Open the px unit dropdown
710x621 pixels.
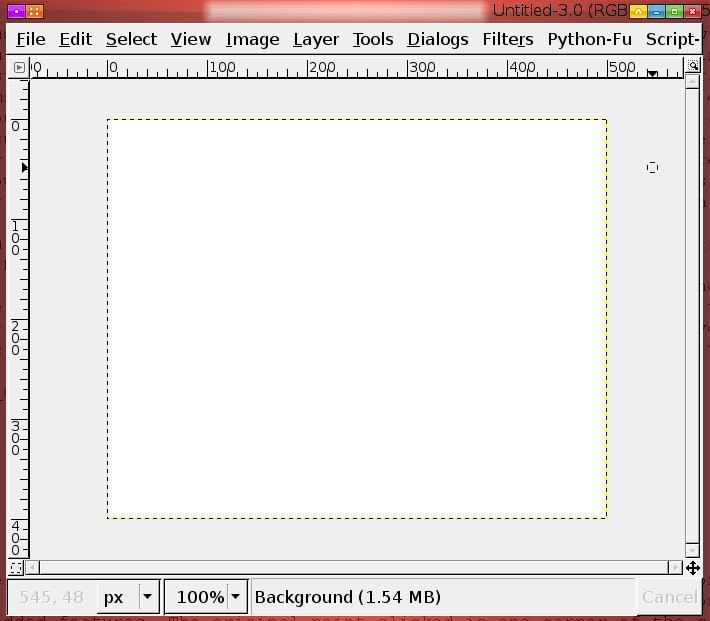(x=147, y=597)
